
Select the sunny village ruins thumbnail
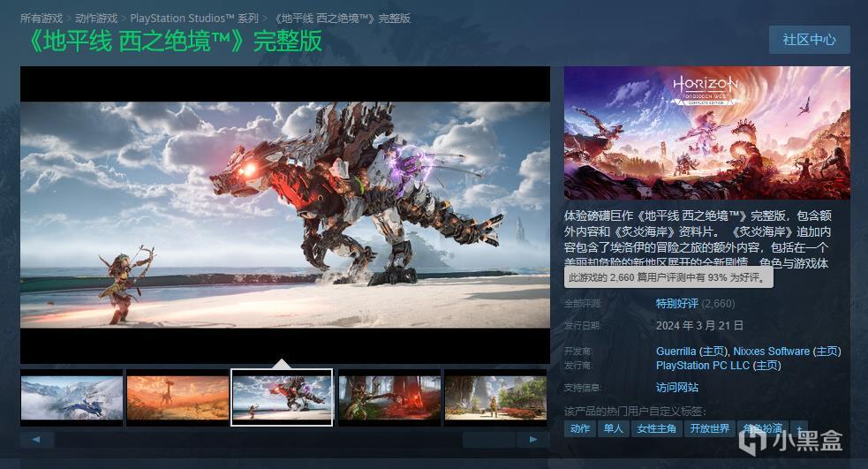(495, 397)
